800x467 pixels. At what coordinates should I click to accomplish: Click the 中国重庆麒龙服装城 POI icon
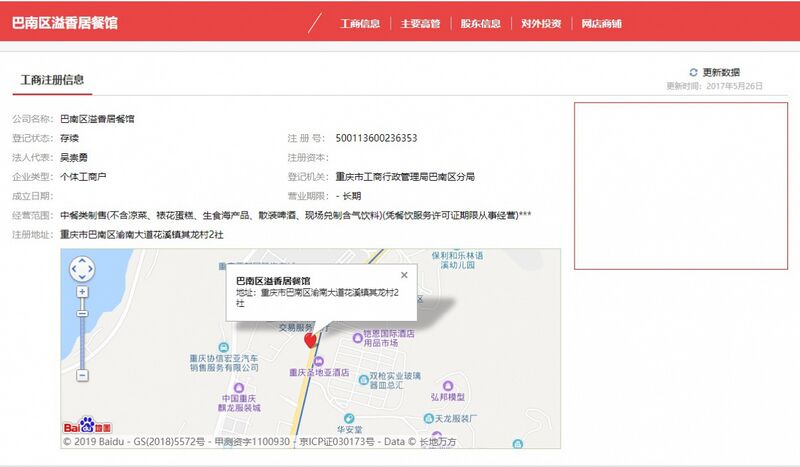tap(238, 388)
